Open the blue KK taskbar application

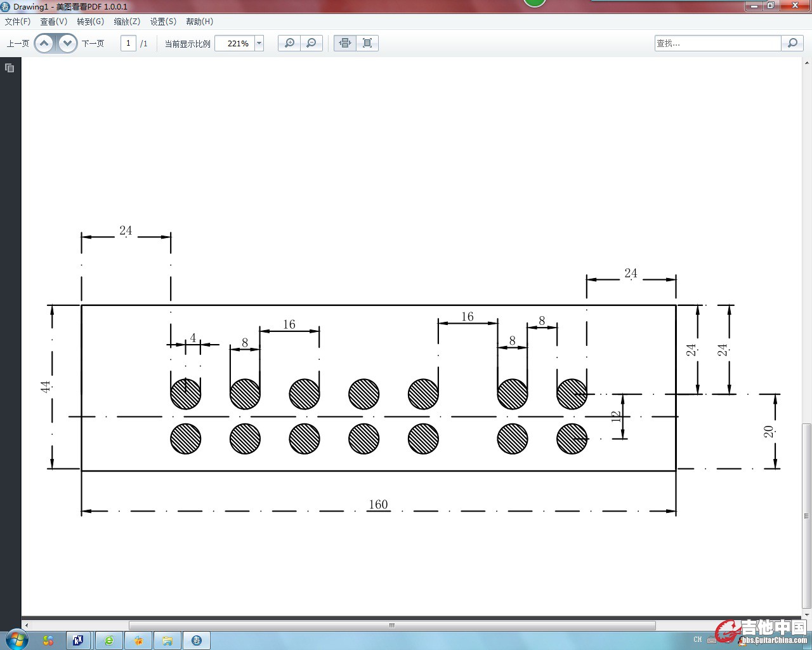[x=78, y=640]
